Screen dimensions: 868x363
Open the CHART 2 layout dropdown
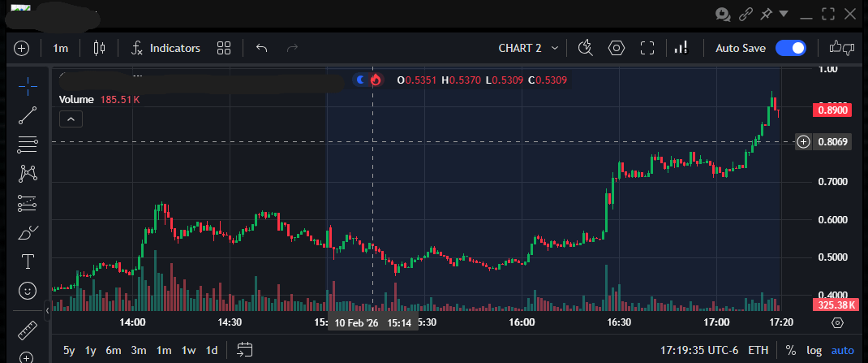(528, 48)
